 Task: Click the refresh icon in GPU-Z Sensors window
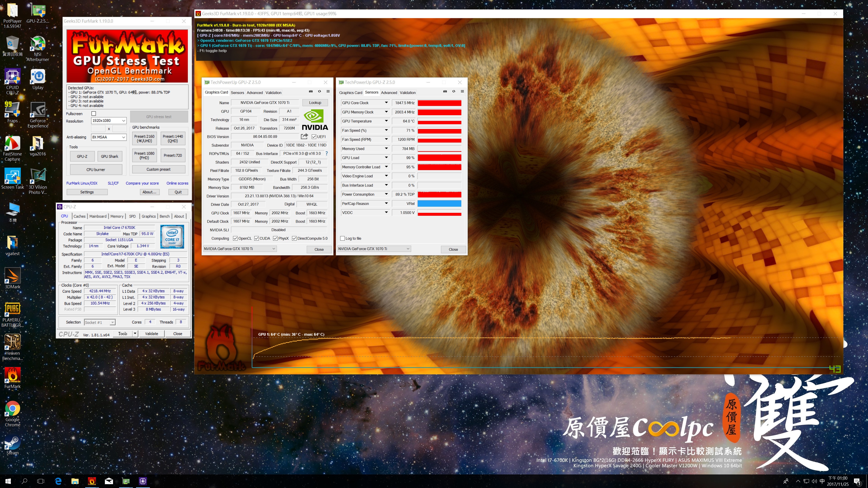click(453, 91)
